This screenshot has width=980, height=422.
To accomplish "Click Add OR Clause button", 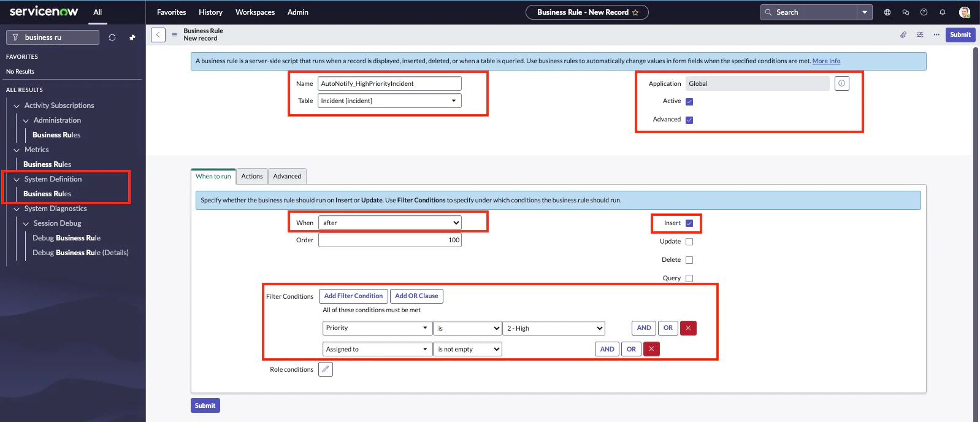I will point(416,296).
